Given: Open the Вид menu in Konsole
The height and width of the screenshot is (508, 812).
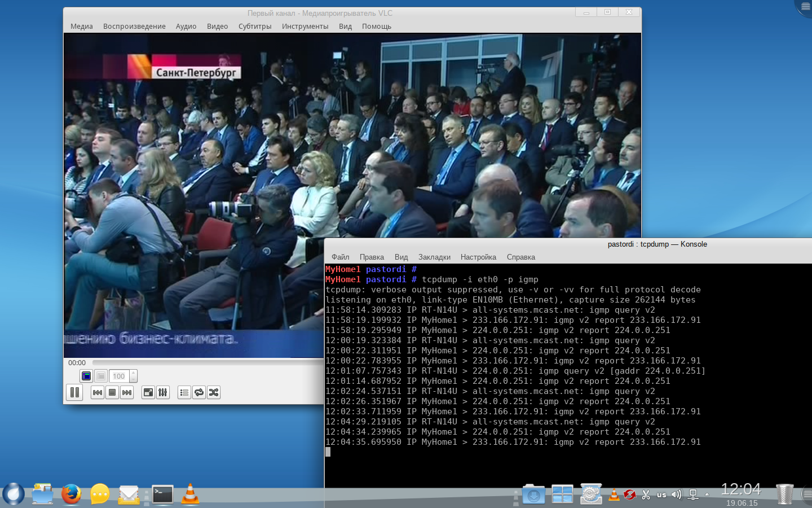Looking at the screenshot, I should 401,257.
